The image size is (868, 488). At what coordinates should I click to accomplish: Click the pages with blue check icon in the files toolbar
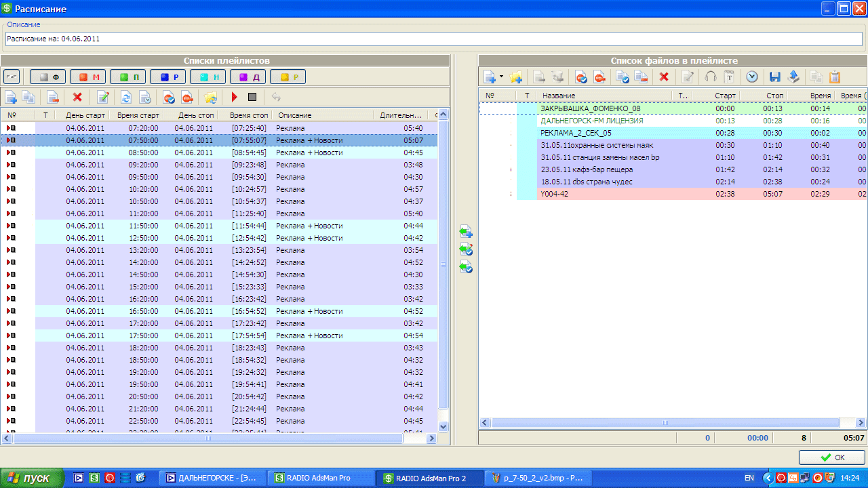(x=623, y=77)
